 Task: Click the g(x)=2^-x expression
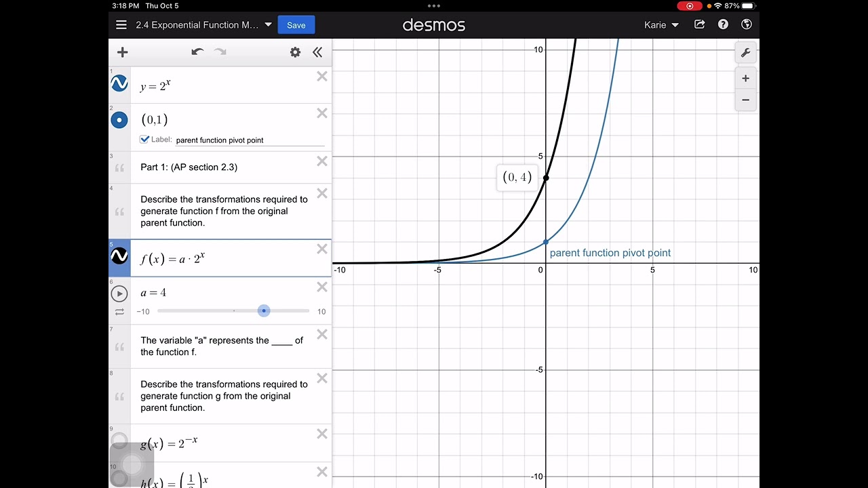coord(170,443)
